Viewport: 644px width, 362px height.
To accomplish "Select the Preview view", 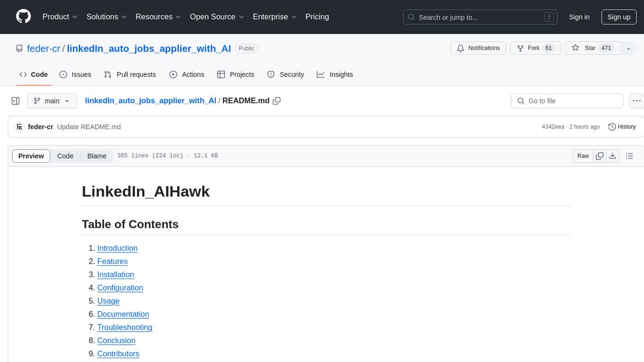I will pyautogui.click(x=31, y=156).
